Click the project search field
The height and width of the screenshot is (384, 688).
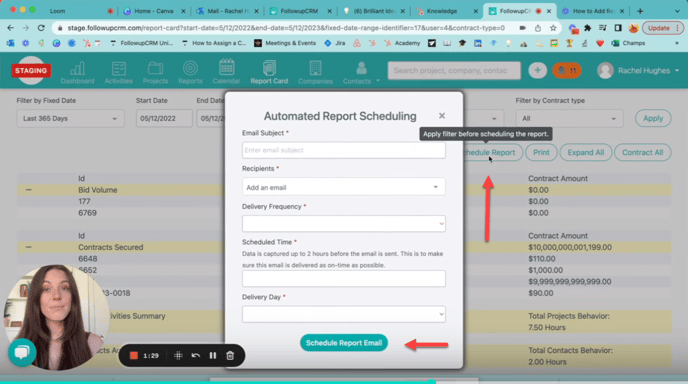[454, 70]
